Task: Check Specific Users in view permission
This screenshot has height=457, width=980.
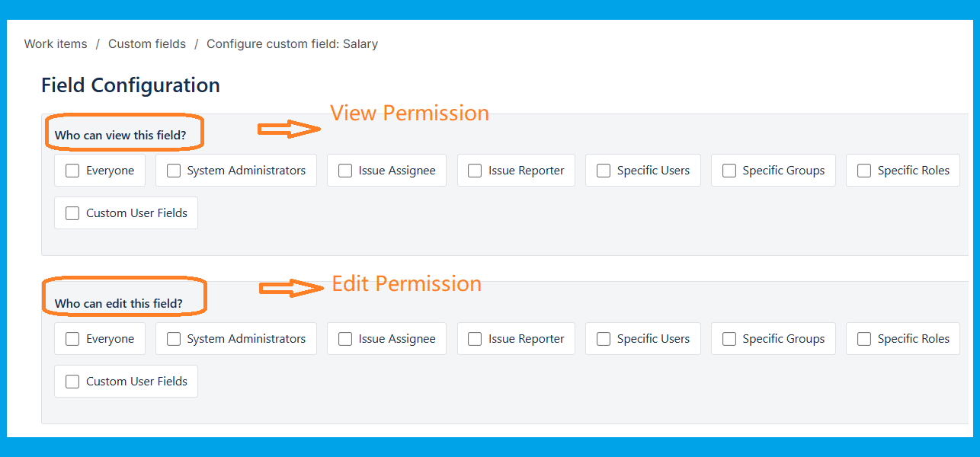Action: 604,171
